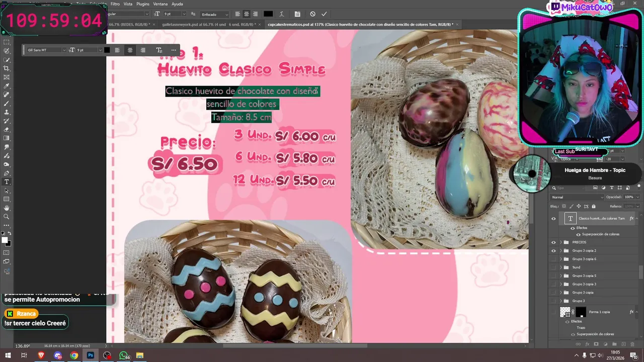This screenshot has width=644, height=362.
Task: Select the Horizontal Type tool
Action: [x=7, y=182]
